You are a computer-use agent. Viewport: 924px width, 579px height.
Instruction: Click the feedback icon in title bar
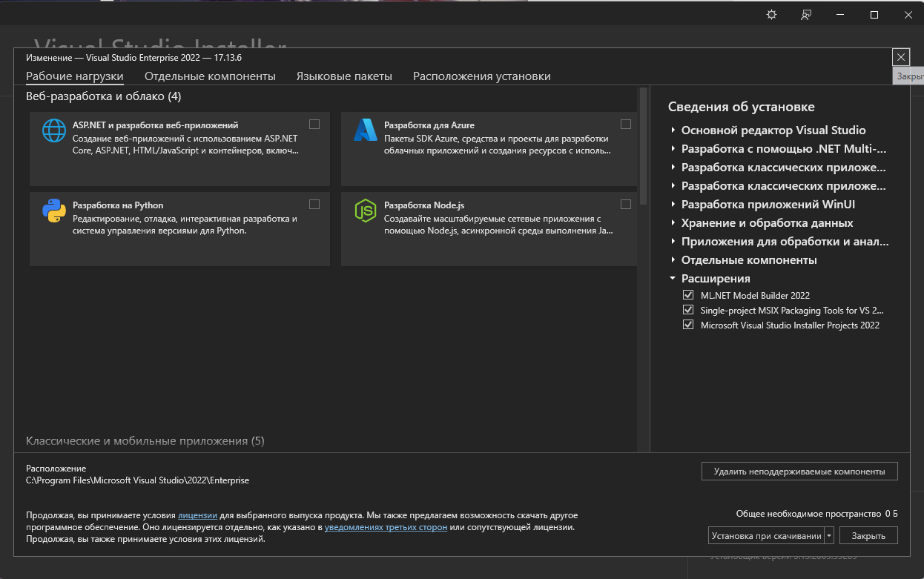(x=806, y=15)
